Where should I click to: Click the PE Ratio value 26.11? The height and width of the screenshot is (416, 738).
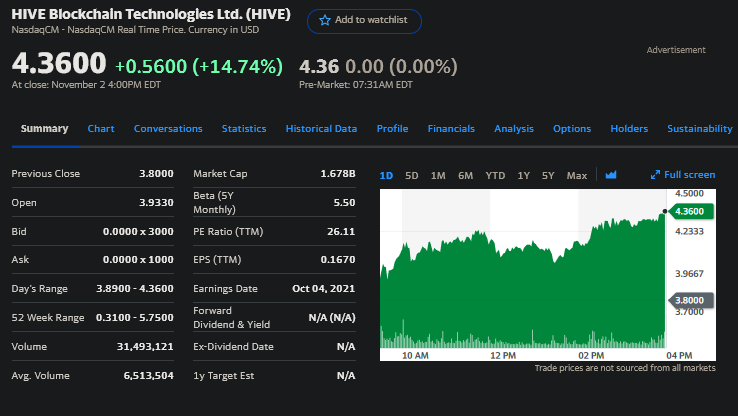tap(341, 232)
